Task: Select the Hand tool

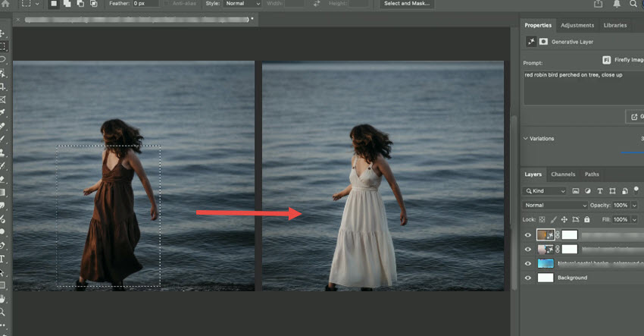Action: pyautogui.click(x=2, y=299)
